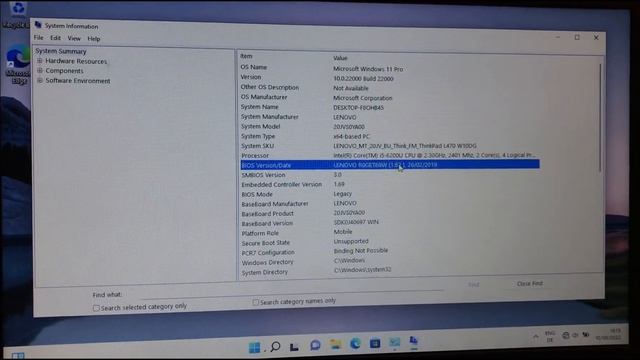640x360 pixels.
Task: Select the Version row
Action: coord(390,78)
